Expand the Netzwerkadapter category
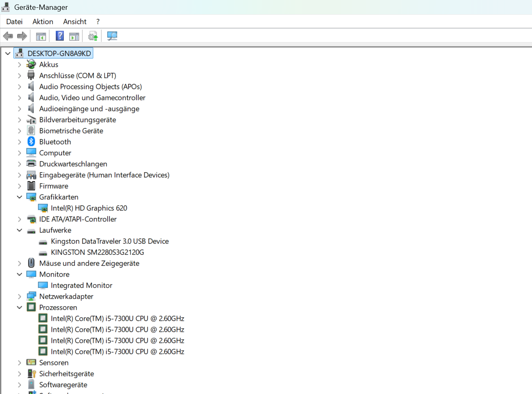The height and width of the screenshot is (394, 532). (x=19, y=296)
